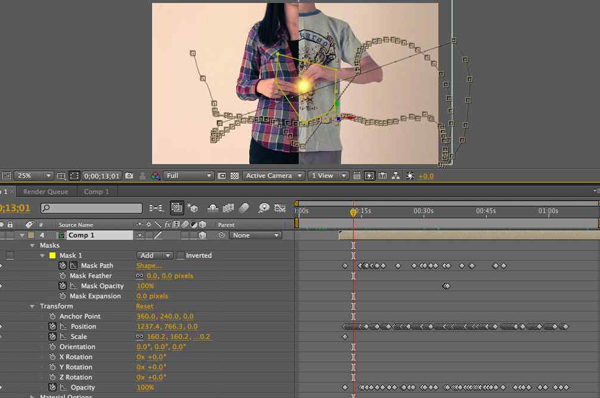Open the mask mode Add dropdown
The image size is (600, 398).
pyautogui.click(x=155, y=255)
